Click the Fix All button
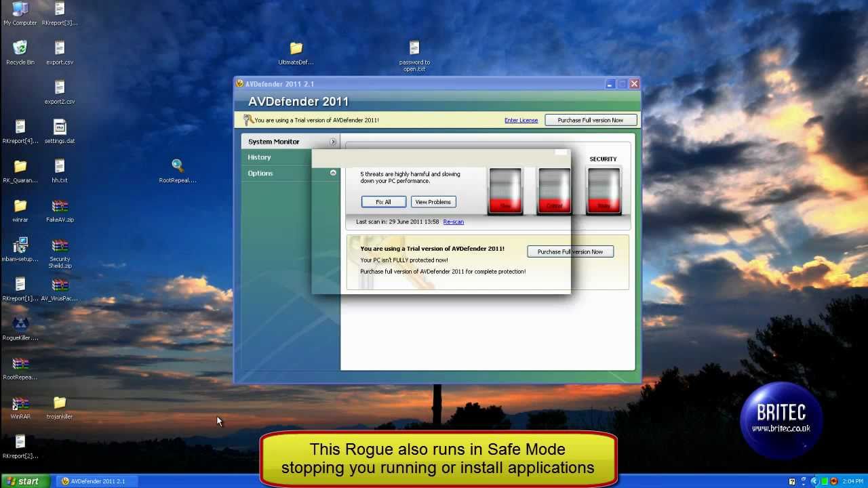 pyautogui.click(x=383, y=202)
